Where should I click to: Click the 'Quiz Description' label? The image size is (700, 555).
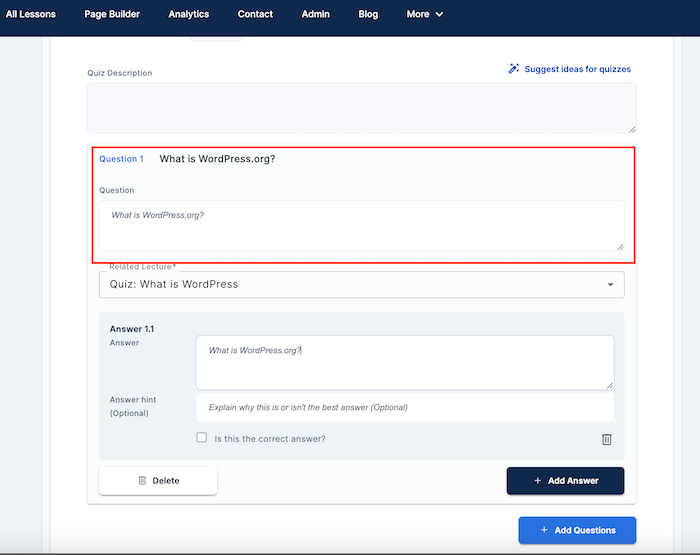click(x=120, y=73)
